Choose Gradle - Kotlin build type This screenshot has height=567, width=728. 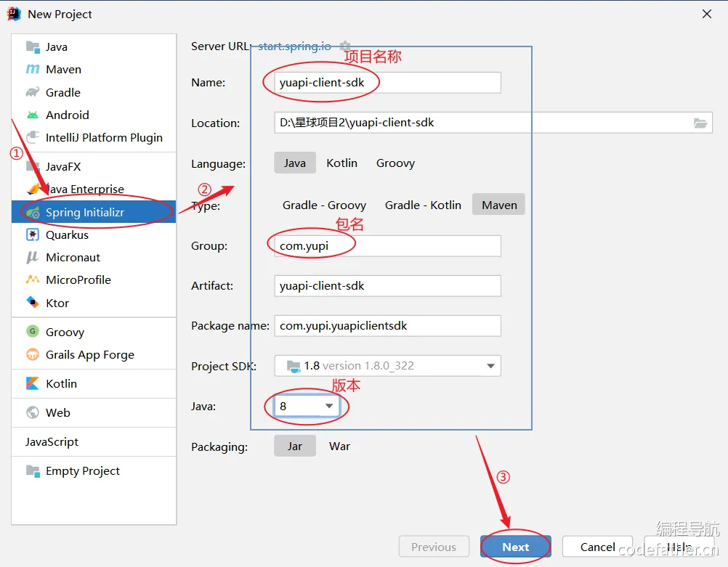tap(423, 205)
